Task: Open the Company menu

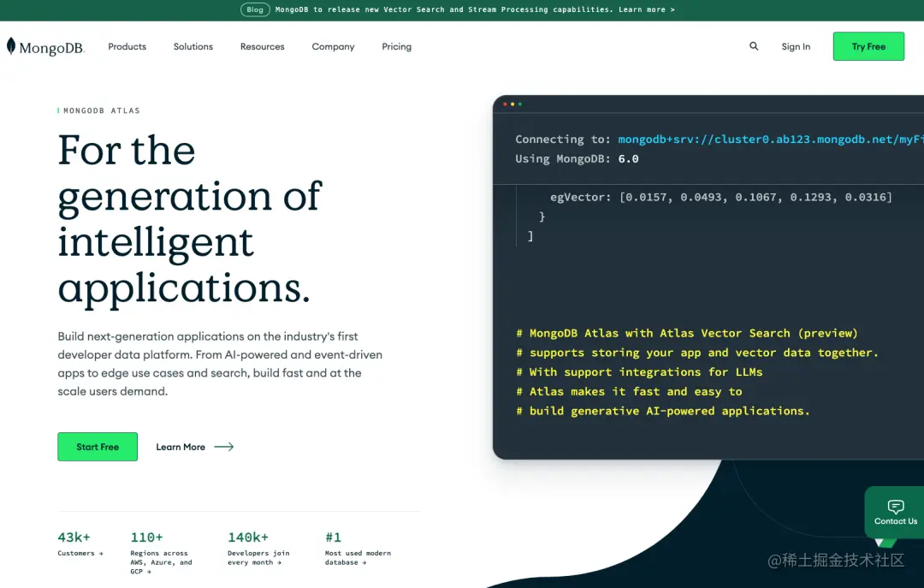Action: pos(333,46)
